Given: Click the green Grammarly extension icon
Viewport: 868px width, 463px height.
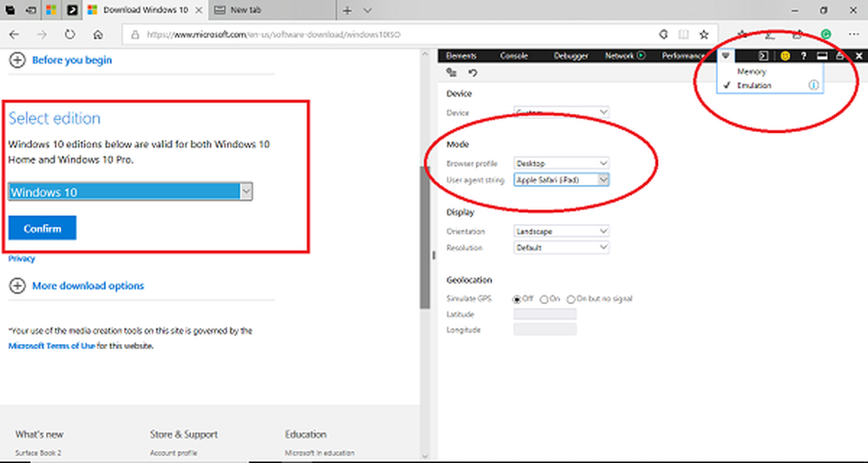Looking at the screenshot, I should point(826,35).
